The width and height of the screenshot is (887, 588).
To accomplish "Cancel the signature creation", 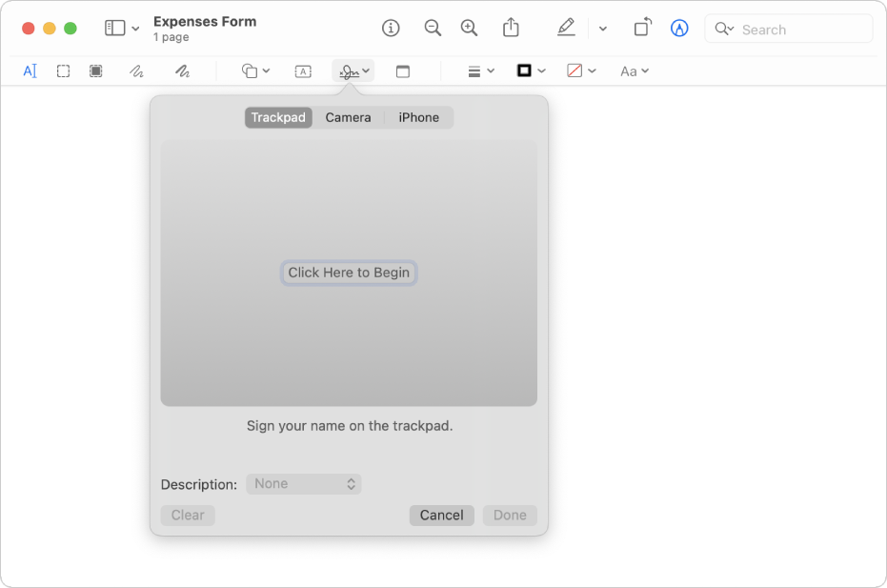I will pyautogui.click(x=441, y=515).
